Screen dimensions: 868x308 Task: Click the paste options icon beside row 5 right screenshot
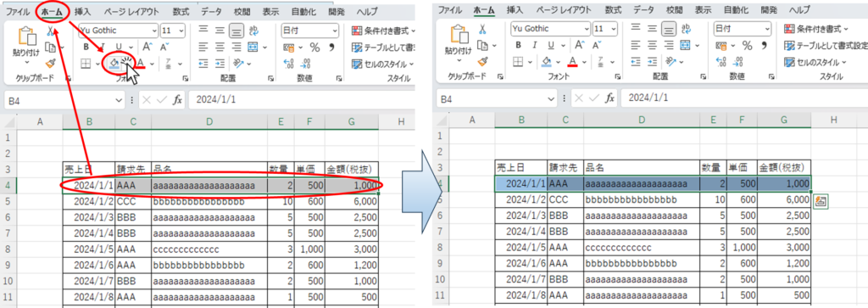pyautogui.click(x=820, y=202)
